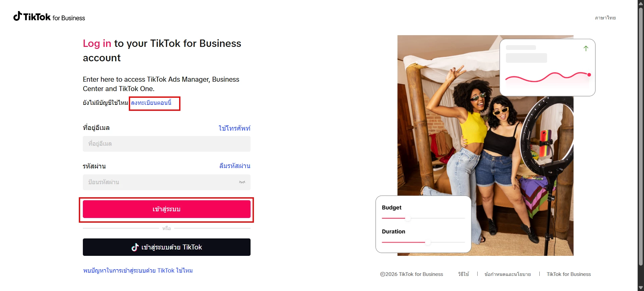Focus the password input field
Screen dimensions: 644x291
click(161, 182)
